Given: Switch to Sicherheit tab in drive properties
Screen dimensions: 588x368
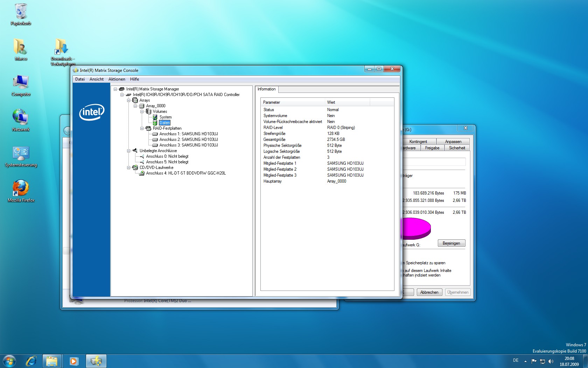Looking at the screenshot, I should pyautogui.click(x=457, y=148).
